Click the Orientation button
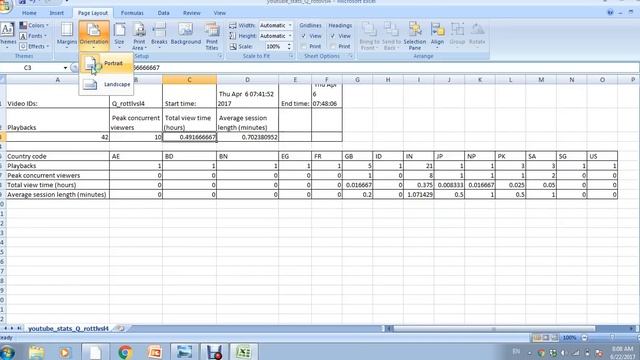The image size is (640, 360). point(94,35)
